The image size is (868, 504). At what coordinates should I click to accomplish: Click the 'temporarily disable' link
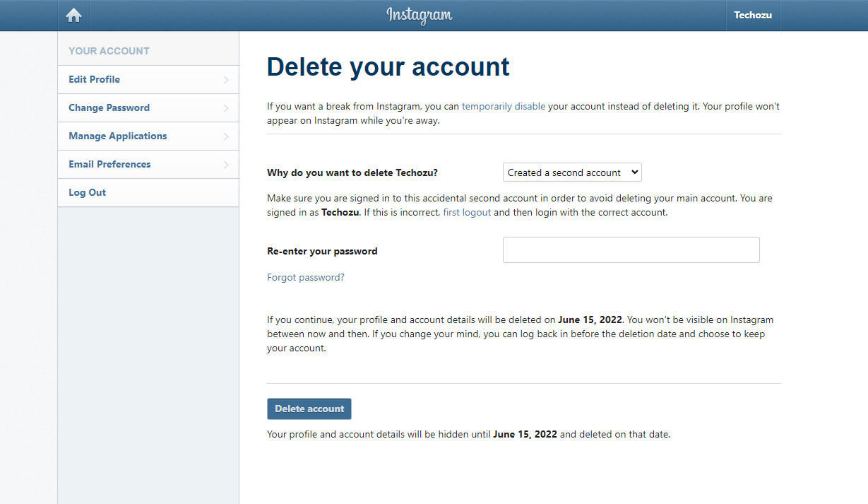(x=504, y=106)
